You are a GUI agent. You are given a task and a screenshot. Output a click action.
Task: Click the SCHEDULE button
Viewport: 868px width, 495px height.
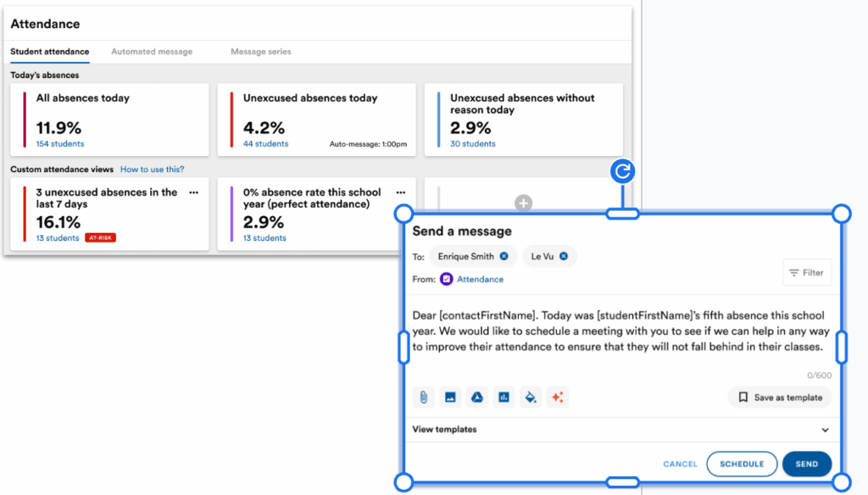(742, 464)
